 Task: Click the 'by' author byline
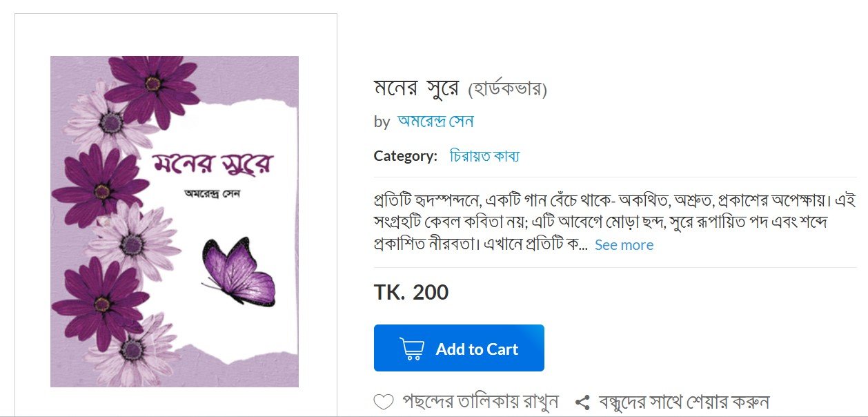pos(380,122)
